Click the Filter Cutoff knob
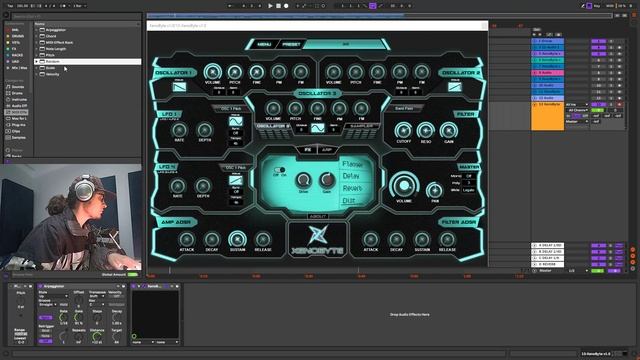Screen dimensions: 640x360 403,131
